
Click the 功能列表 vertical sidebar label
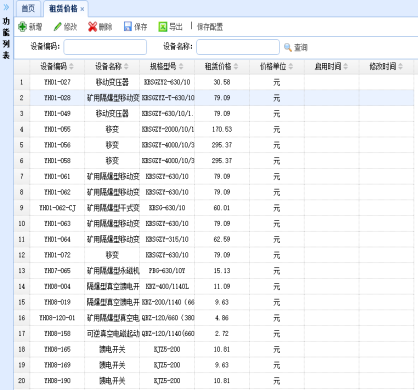click(6, 38)
